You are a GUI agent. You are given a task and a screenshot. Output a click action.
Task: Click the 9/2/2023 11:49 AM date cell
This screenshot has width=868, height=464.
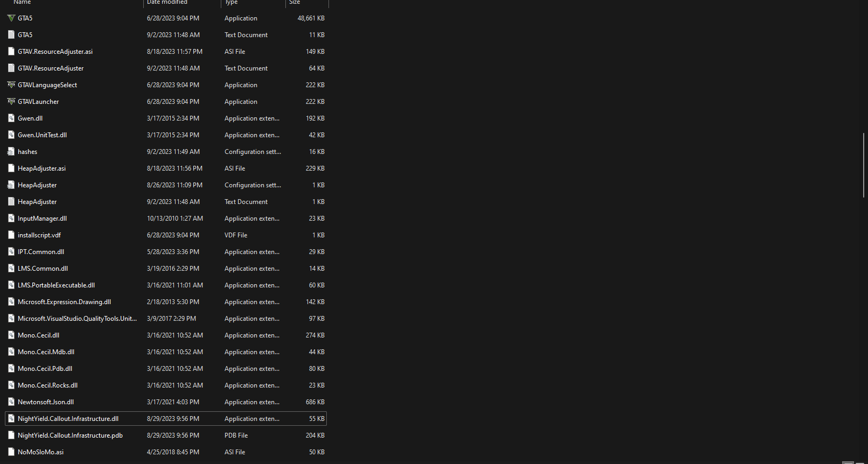click(173, 152)
